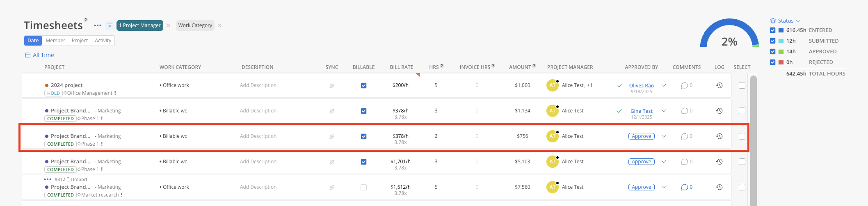
Task: Expand chevron beside Approve on $5,103 row
Action: point(664,162)
